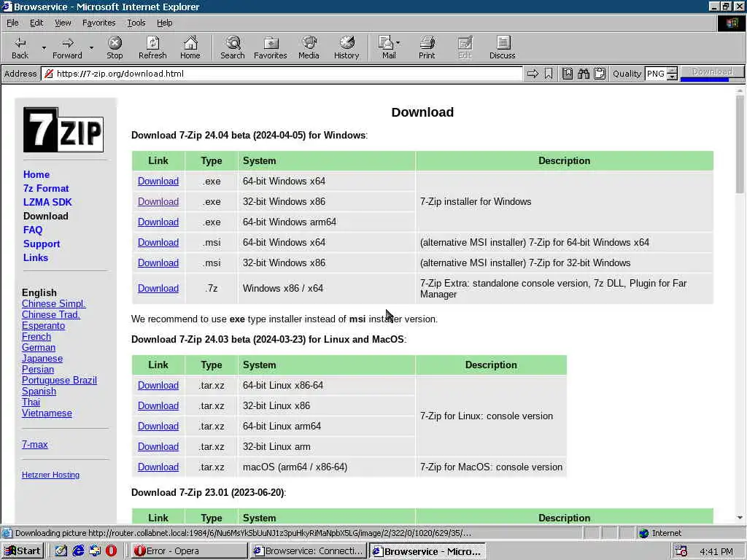Open the Search toolbar button
This screenshot has height=560, width=747.
233,47
